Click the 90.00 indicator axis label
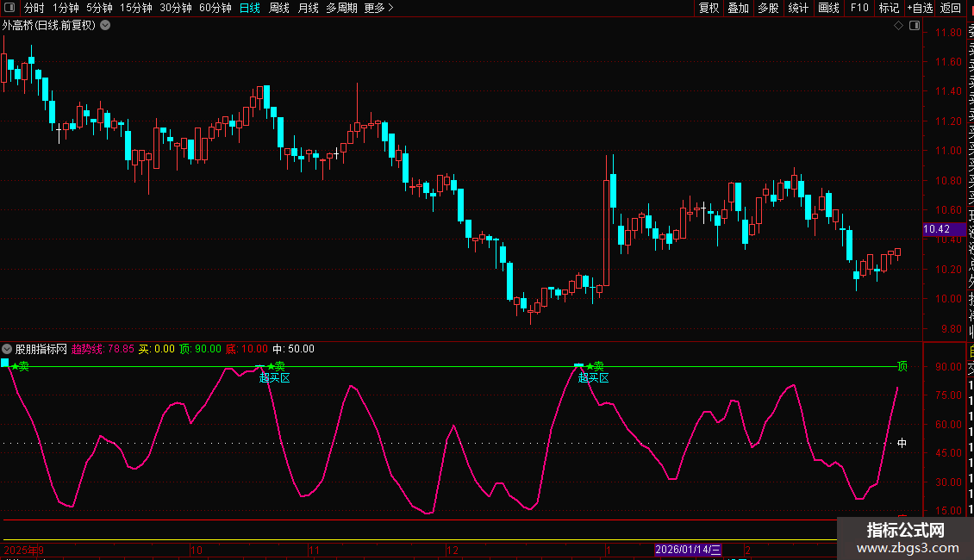 coord(948,366)
